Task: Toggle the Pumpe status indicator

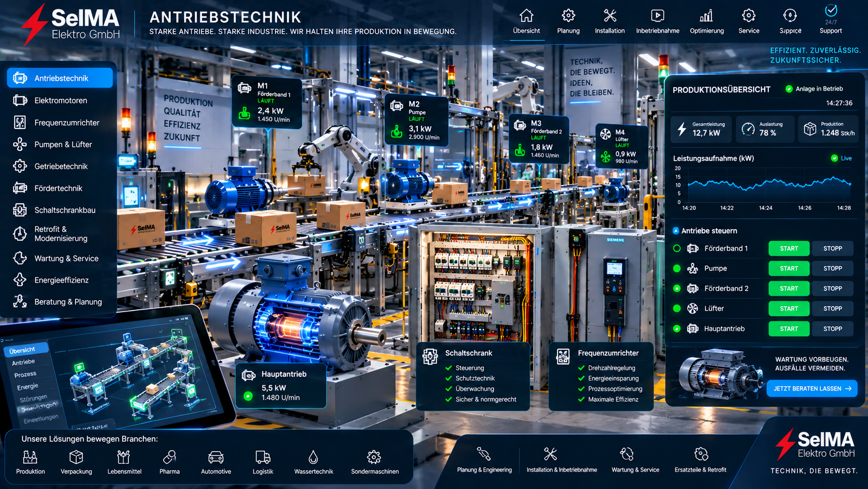Action: click(677, 269)
